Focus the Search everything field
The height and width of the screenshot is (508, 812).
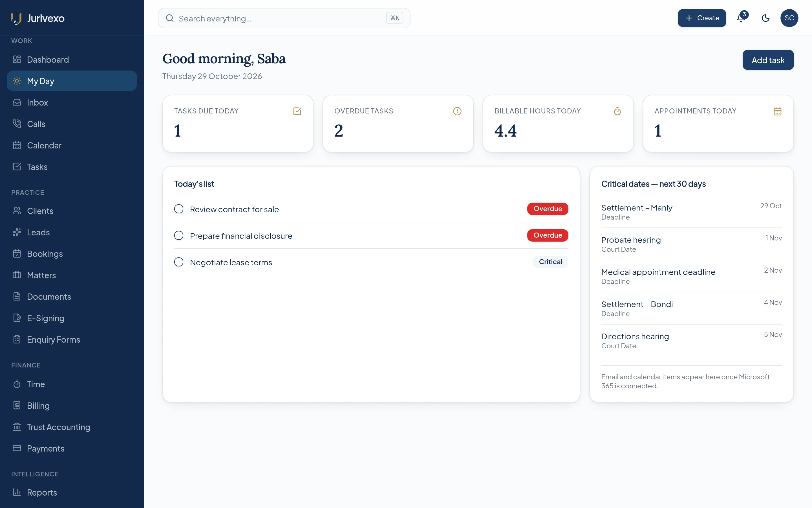[284, 18]
